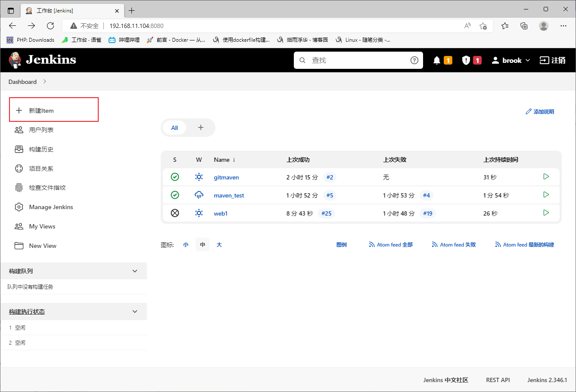Click the Dashboard breadcrumb
This screenshot has width=576, height=392.
(22, 82)
